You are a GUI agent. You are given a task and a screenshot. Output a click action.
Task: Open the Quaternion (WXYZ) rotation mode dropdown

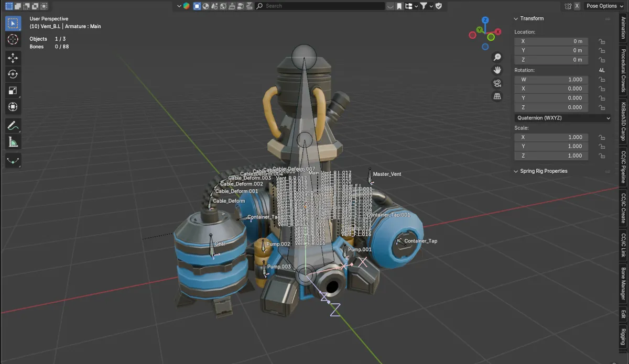tap(562, 118)
